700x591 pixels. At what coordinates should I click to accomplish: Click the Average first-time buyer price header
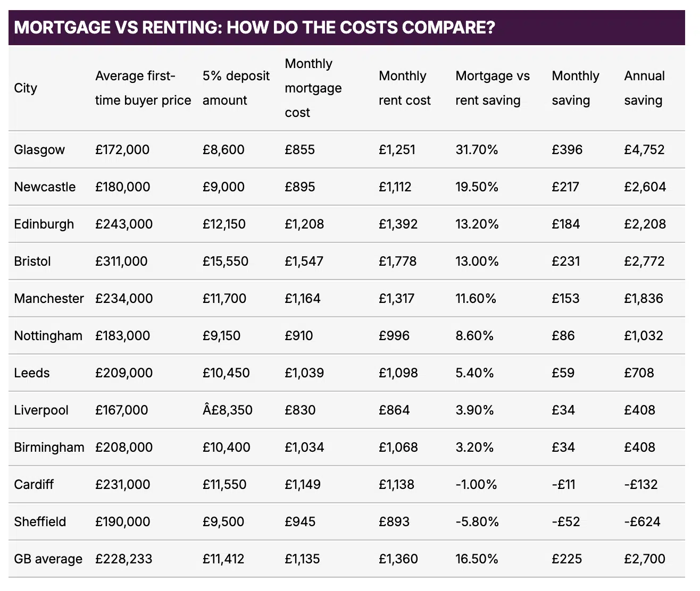pyautogui.click(x=143, y=88)
